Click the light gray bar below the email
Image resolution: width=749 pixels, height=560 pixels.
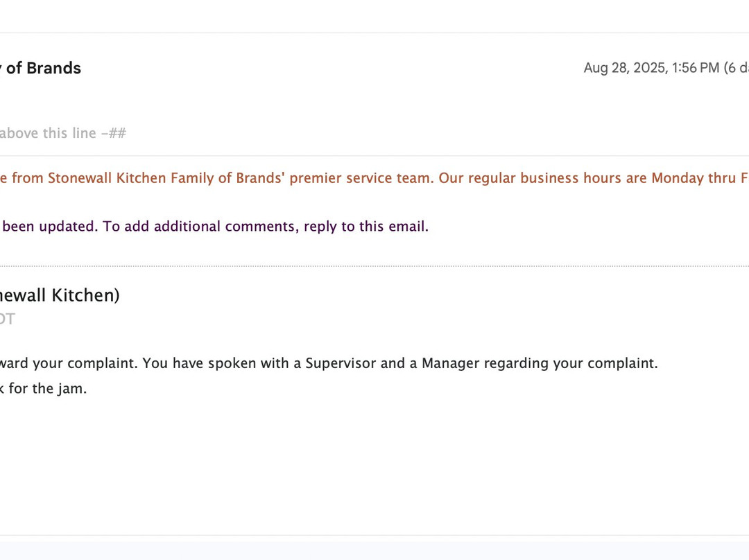(374, 548)
